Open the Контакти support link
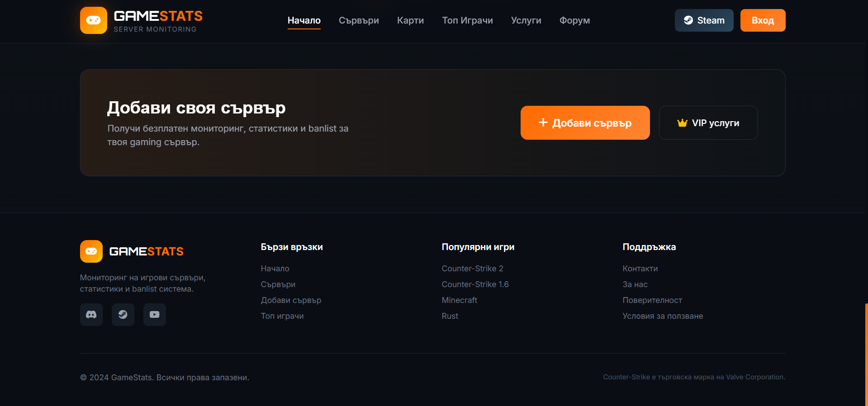This screenshot has width=868, height=406. [x=640, y=269]
